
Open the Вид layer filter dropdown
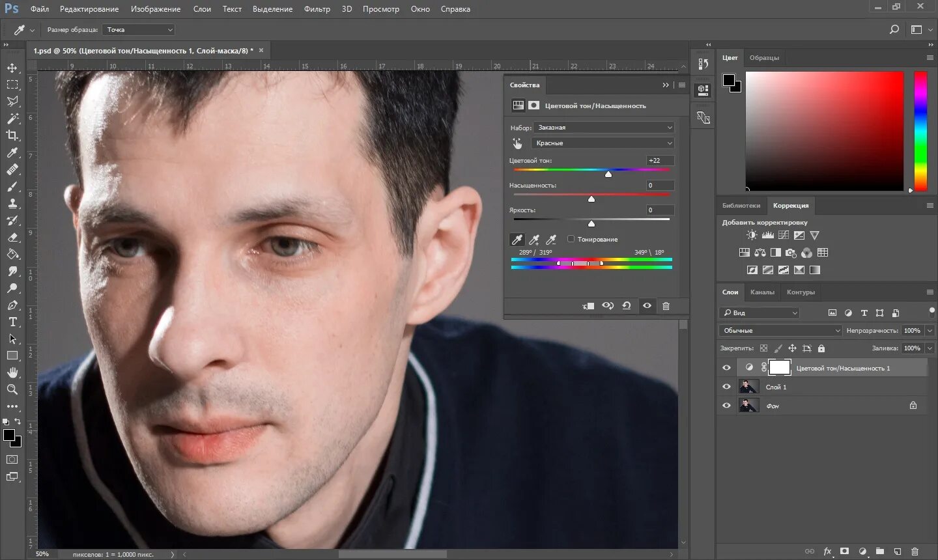click(760, 313)
